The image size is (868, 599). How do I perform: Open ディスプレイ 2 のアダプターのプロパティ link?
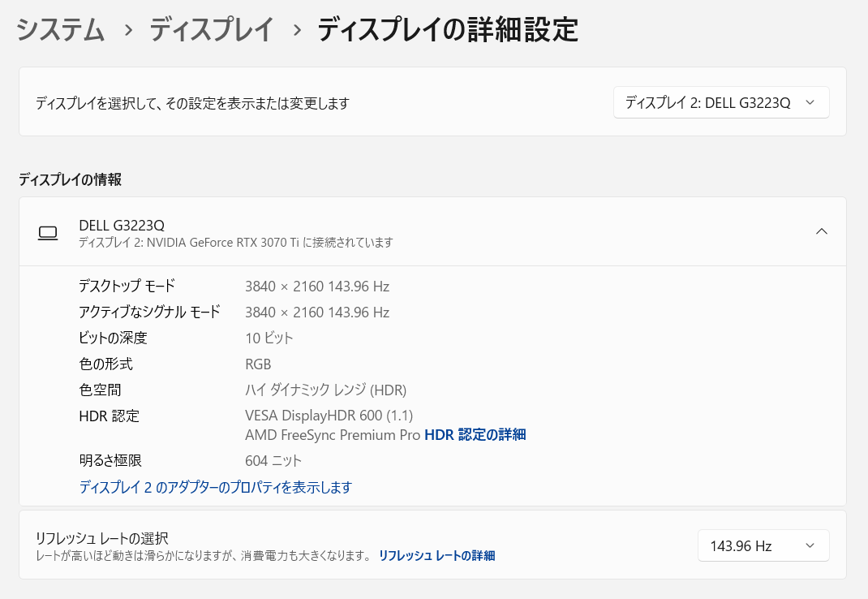[215, 487]
